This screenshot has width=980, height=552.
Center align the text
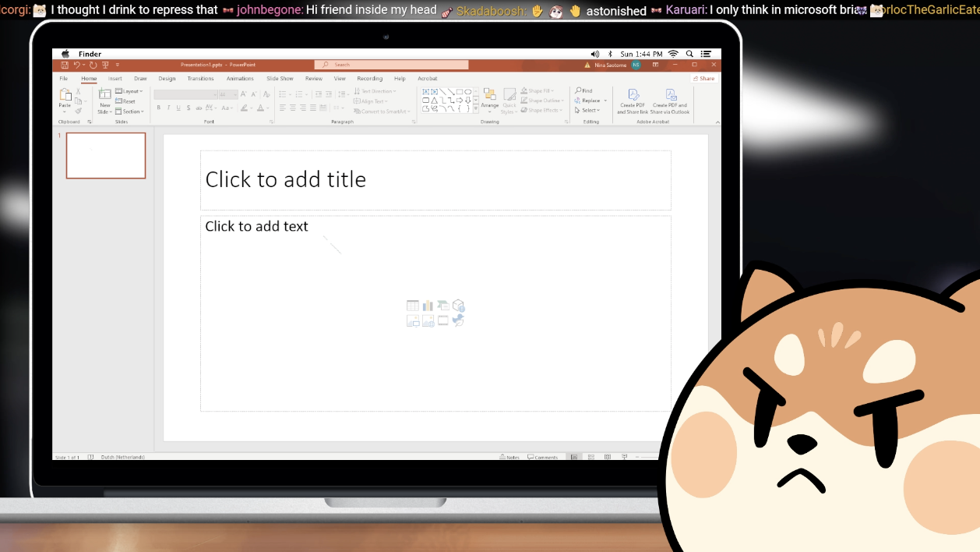point(293,108)
